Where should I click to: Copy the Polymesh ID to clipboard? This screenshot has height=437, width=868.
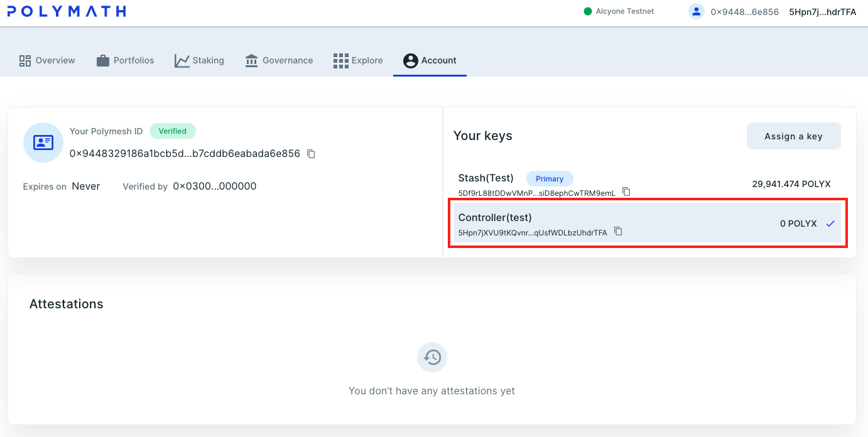(x=311, y=154)
